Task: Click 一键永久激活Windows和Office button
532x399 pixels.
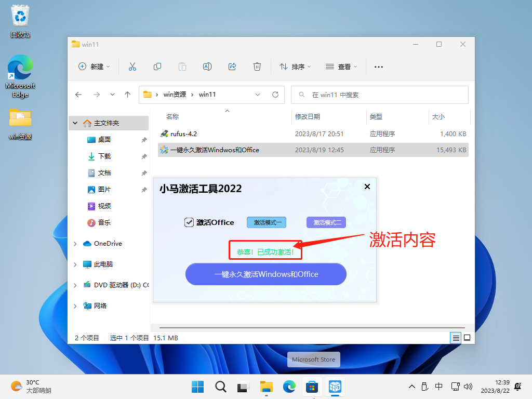Action: click(266, 274)
